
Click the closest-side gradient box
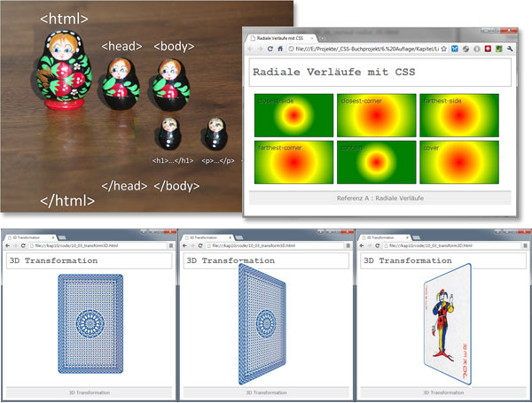[293, 115]
